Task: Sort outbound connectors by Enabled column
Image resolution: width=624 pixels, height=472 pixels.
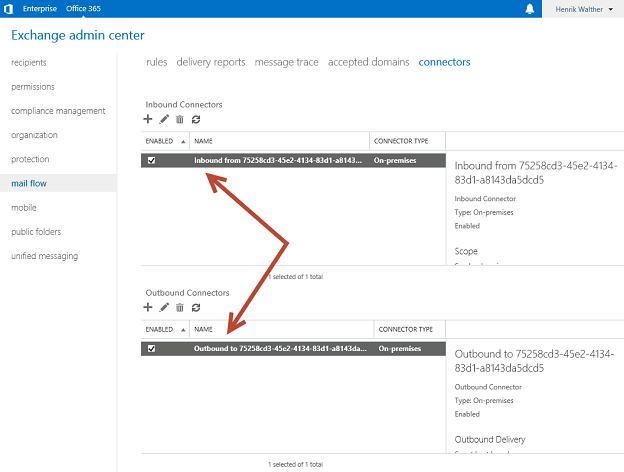Action: click(165, 329)
